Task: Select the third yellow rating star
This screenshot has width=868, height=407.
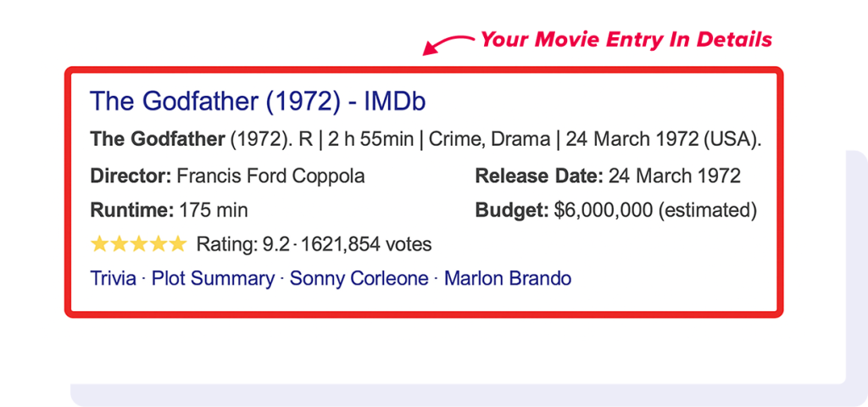Action: tap(138, 244)
